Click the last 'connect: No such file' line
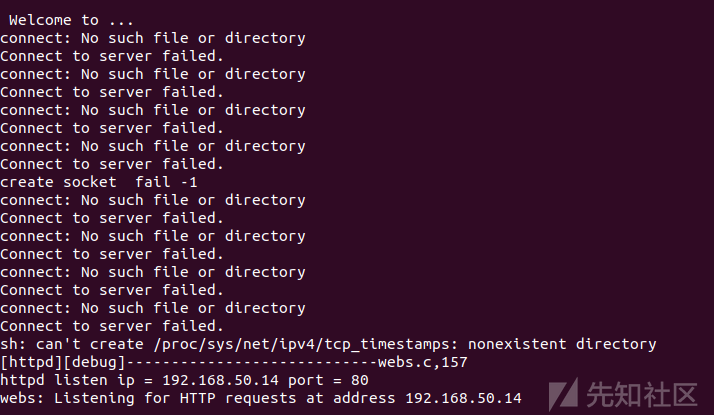714x415 pixels. tap(153, 308)
